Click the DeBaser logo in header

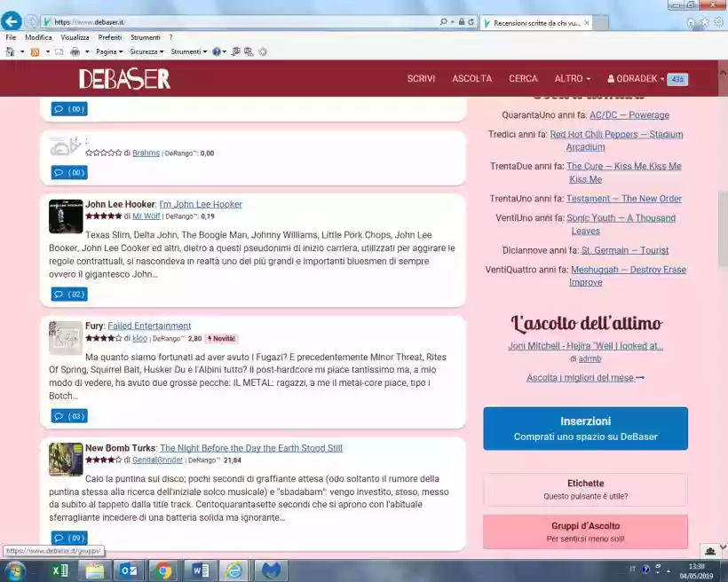coord(124,79)
